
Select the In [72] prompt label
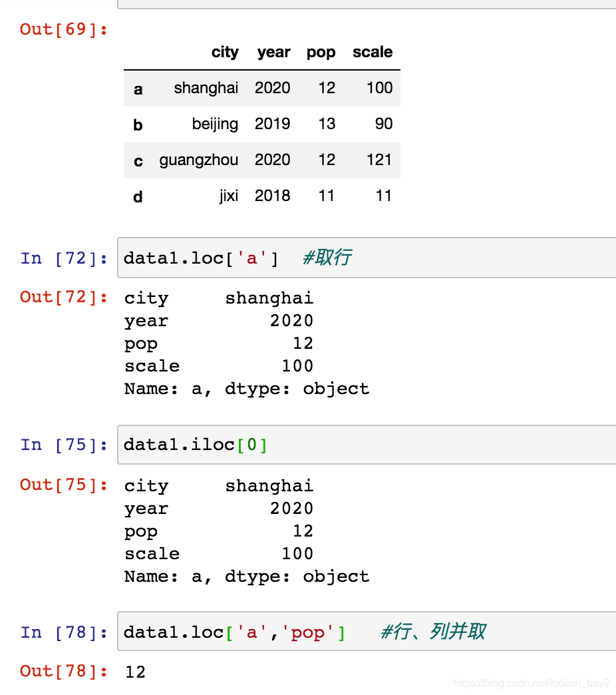coord(64,258)
